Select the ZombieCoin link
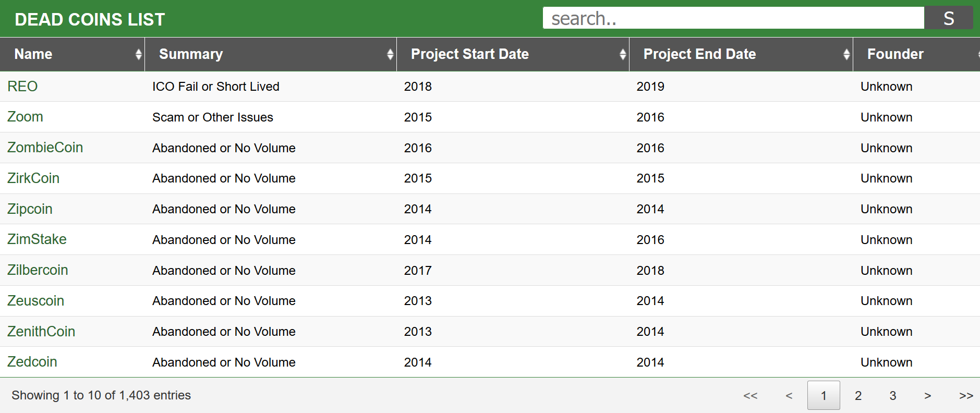This screenshot has width=980, height=413. (x=45, y=148)
